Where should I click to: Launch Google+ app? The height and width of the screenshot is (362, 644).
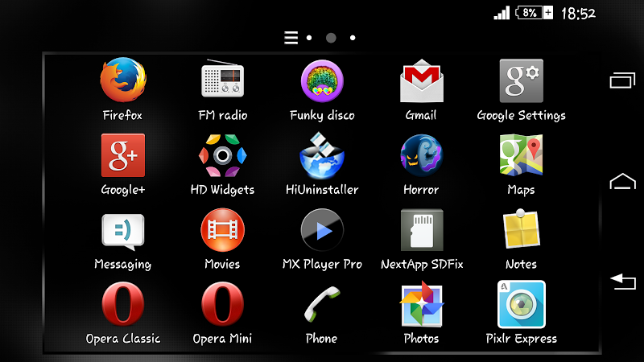pyautogui.click(x=123, y=155)
